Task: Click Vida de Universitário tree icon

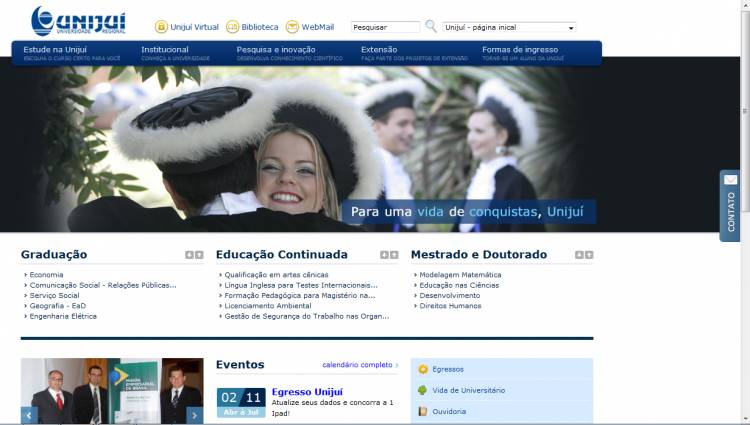Action: (x=423, y=390)
